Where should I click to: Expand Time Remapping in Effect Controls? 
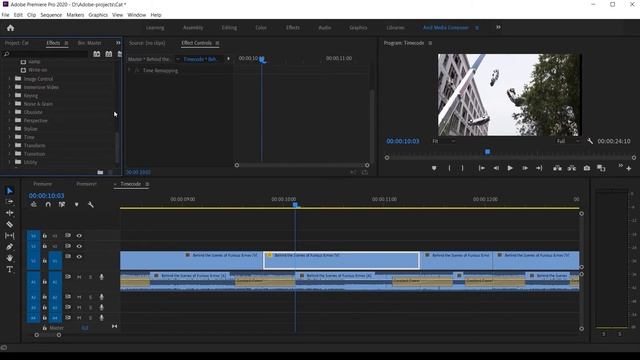coord(129,70)
